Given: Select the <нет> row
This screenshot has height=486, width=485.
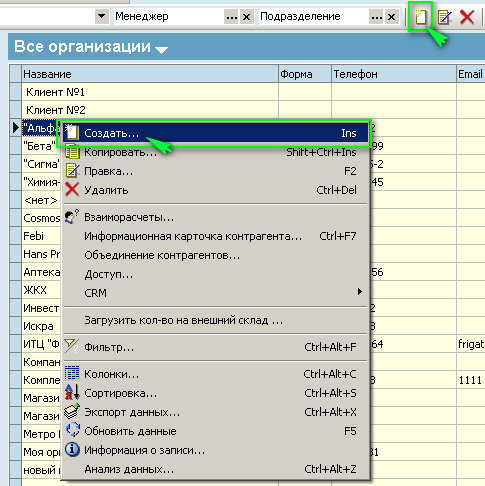Looking at the screenshot, I should click(41, 200).
